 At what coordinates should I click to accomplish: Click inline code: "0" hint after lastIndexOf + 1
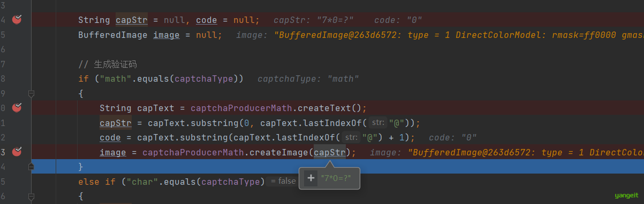point(453,138)
